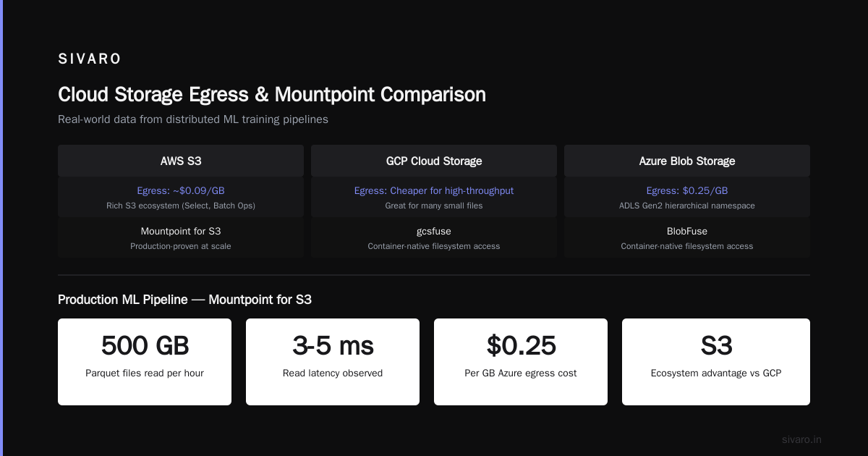Click Read latency observed label
The image size is (868, 456).
click(x=333, y=373)
